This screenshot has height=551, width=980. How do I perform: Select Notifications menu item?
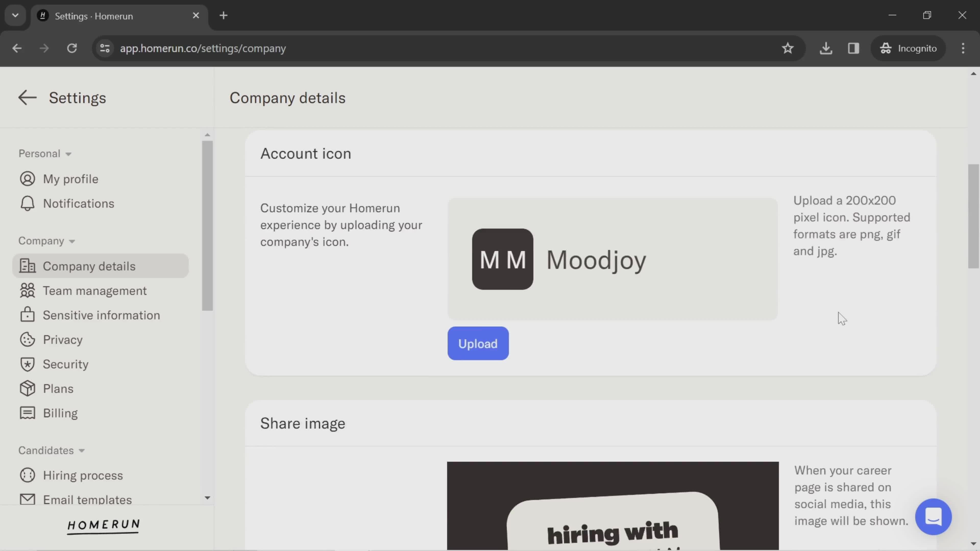(x=78, y=203)
